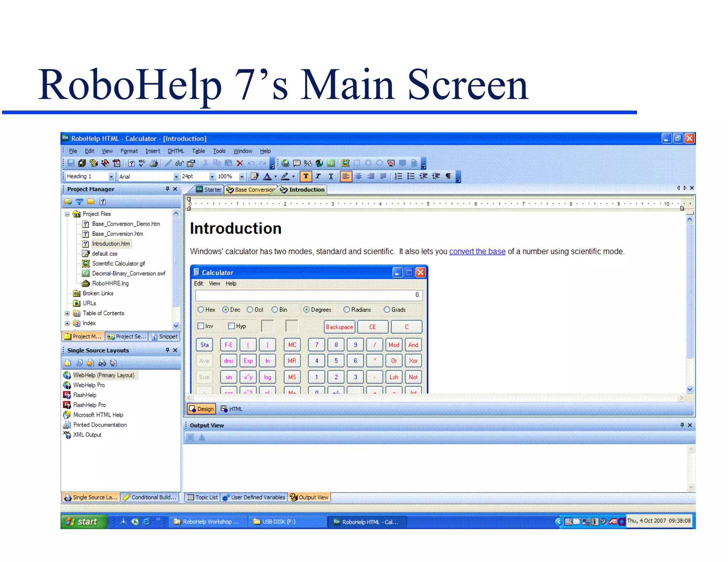Switch to the Base Conversion tab
The image size is (728, 562).
(251, 190)
